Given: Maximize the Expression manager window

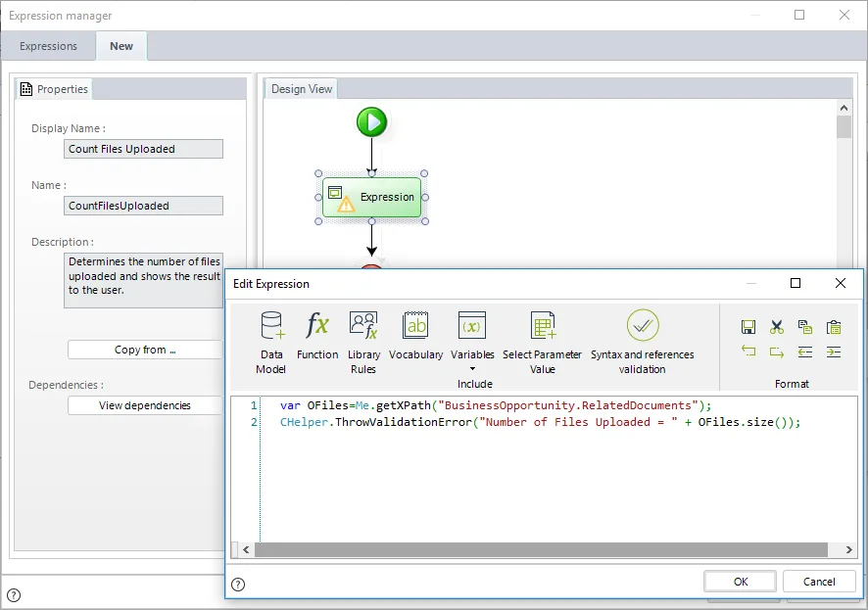Looking at the screenshot, I should coord(799,15).
